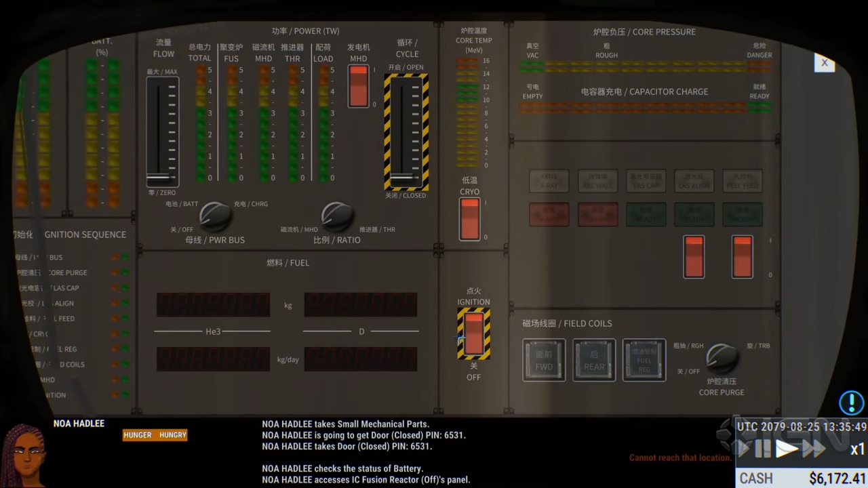Viewport: 868px width, 488px height.
Task: Click the FLOW slider track
Action: pyautogui.click(x=162, y=132)
